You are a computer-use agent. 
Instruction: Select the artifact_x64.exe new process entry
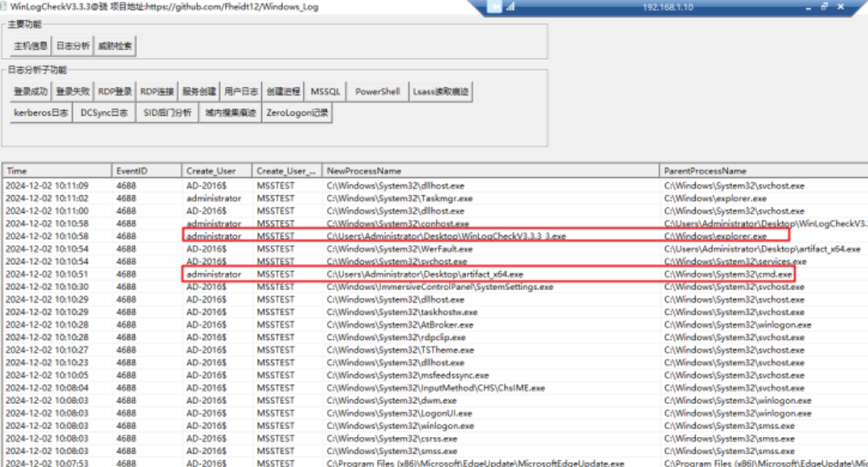425,274
